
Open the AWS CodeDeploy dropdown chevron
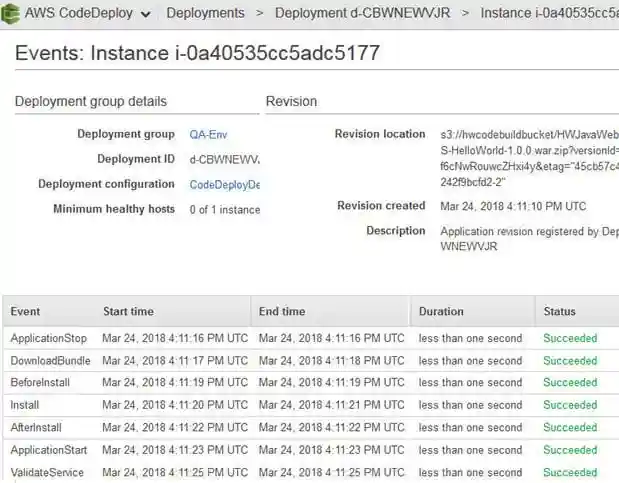(x=146, y=15)
